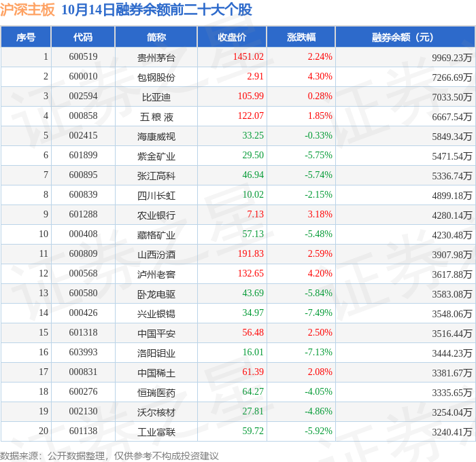
Task: Click change value -5.92%
Action: pyautogui.click(x=318, y=431)
